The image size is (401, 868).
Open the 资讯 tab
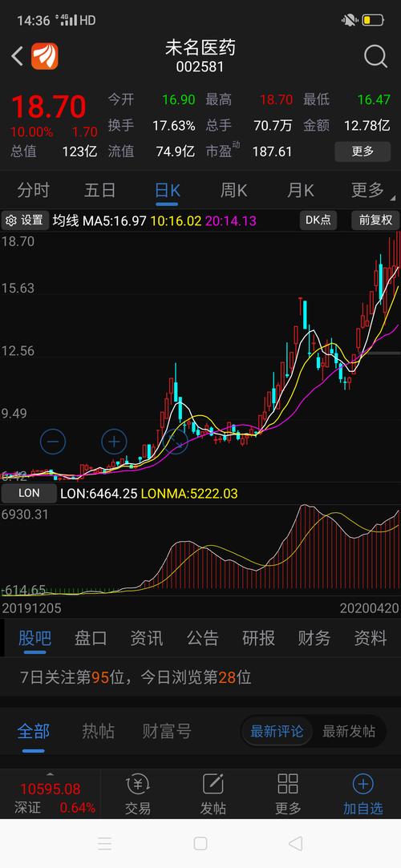coord(147,638)
